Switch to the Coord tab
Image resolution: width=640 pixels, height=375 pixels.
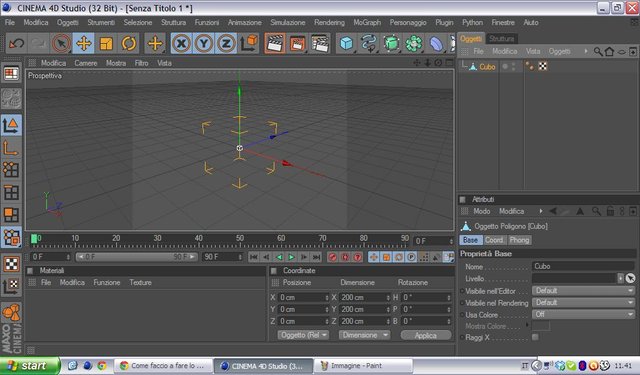tap(494, 240)
